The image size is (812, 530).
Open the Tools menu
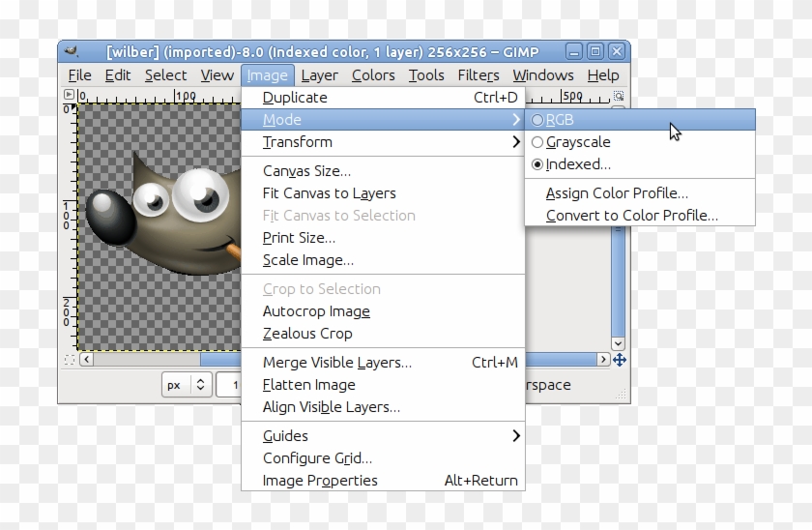(x=426, y=75)
